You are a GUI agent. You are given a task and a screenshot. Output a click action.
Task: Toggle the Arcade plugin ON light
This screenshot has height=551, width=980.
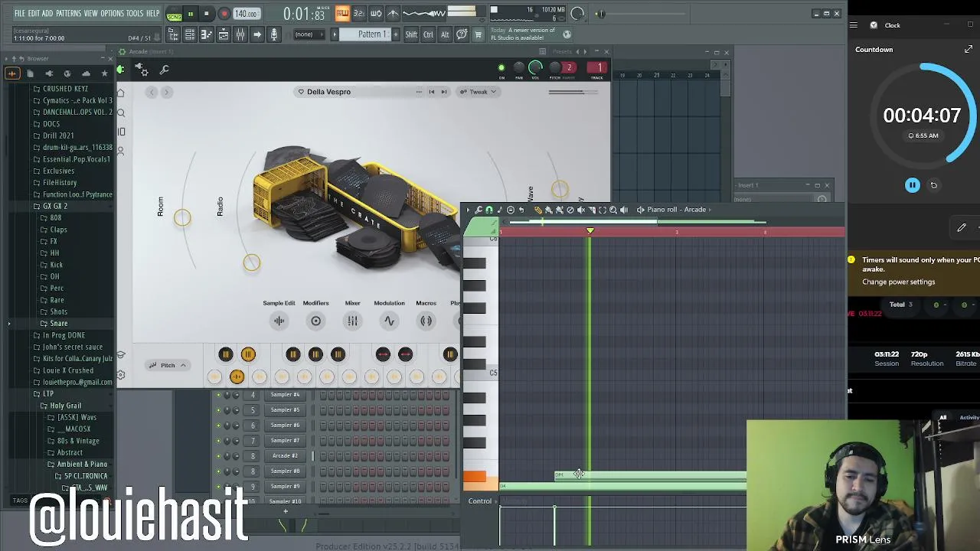coord(501,68)
